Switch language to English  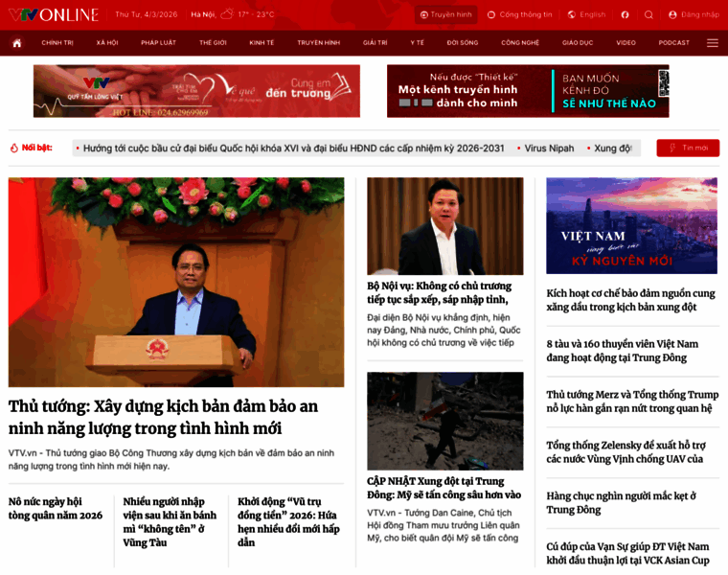click(587, 15)
